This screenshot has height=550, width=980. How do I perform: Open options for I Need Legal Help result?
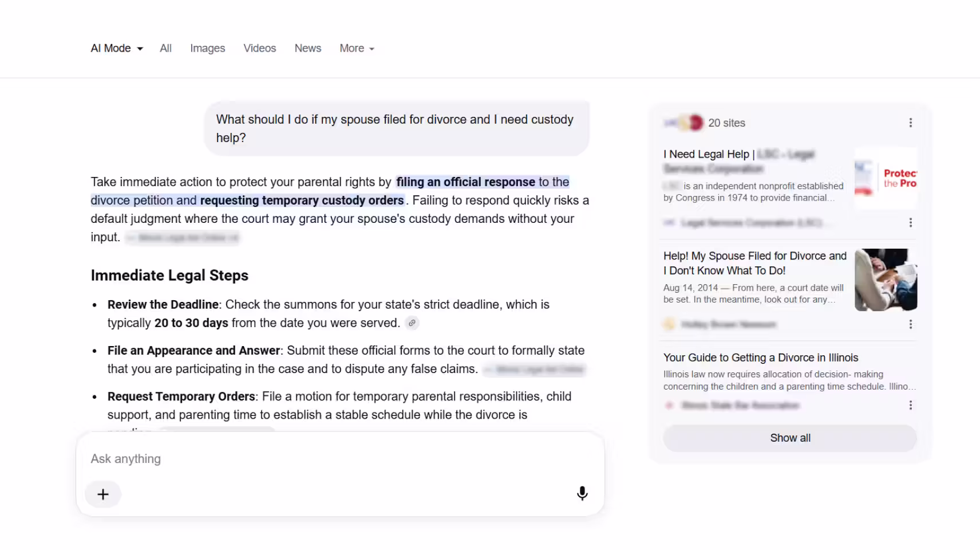pyautogui.click(x=911, y=222)
